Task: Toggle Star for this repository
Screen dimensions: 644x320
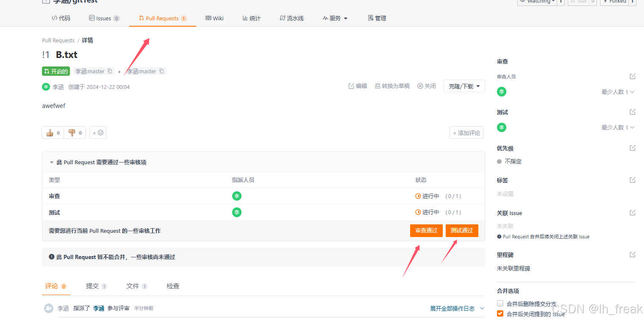Action: coord(580,1)
